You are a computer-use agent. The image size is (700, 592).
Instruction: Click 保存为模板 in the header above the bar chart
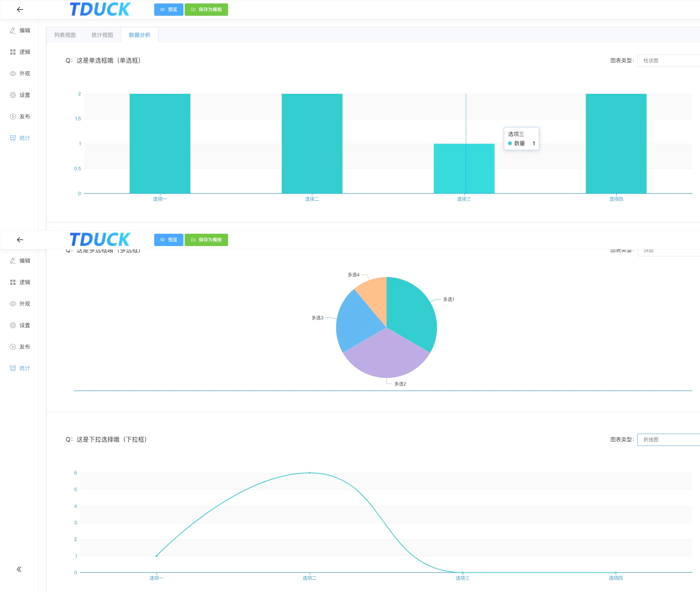[206, 10]
